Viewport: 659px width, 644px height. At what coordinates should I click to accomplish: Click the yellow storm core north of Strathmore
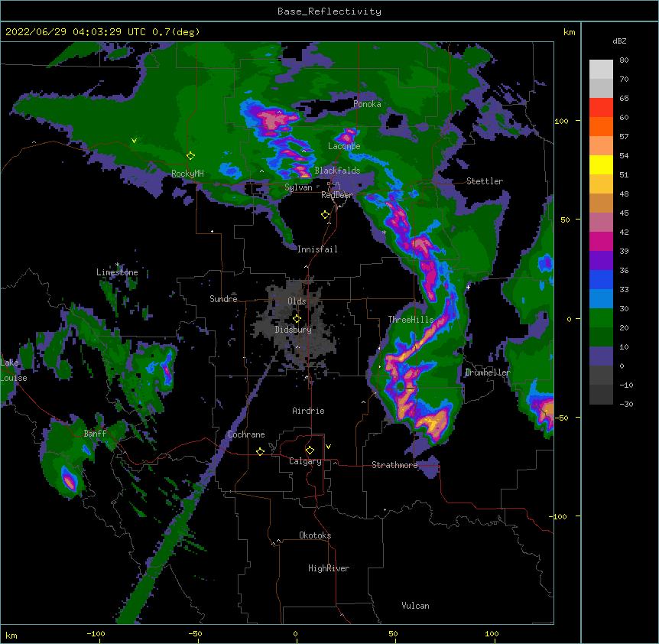(433, 422)
